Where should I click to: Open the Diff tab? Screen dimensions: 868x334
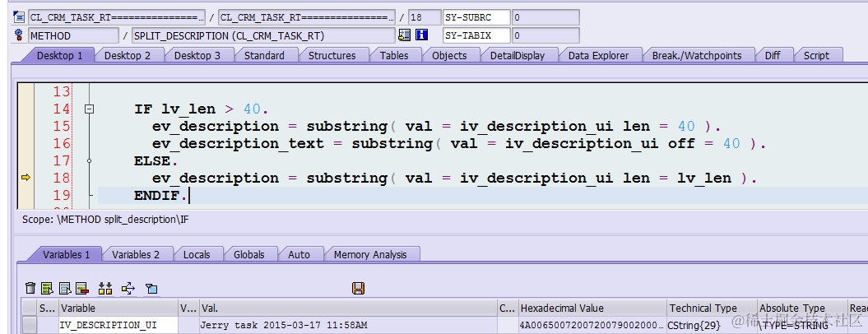pyautogui.click(x=773, y=55)
